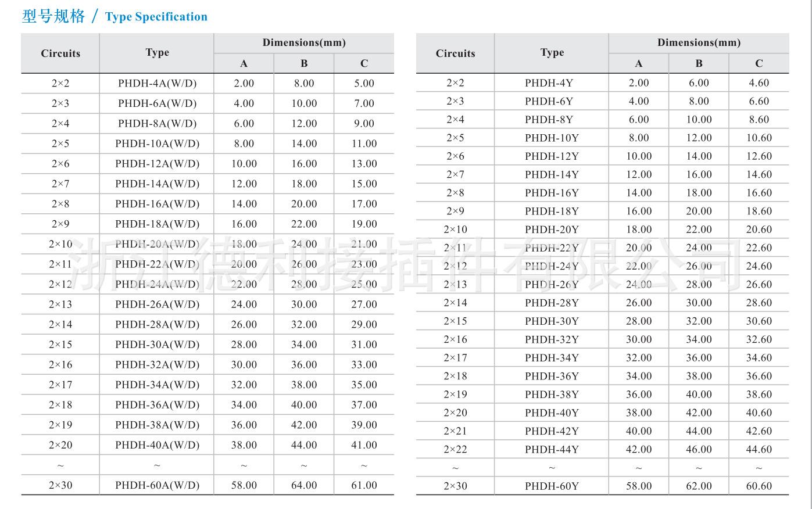
Task: Click the left table's Dimensions(mm) header
Action: (x=304, y=43)
